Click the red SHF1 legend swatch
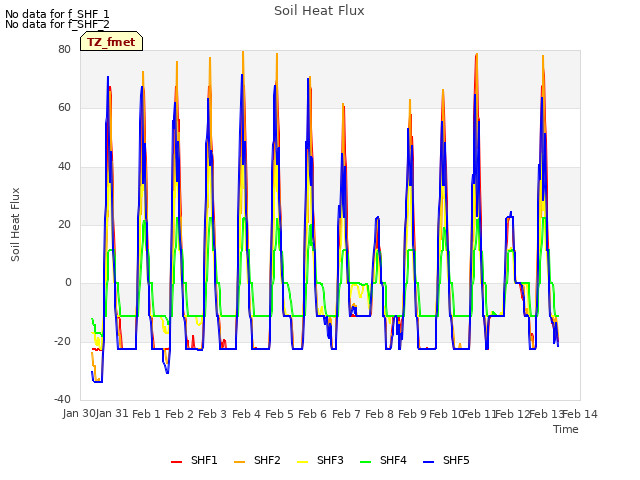This screenshot has height=480, width=640. click(x=176, y=461)
